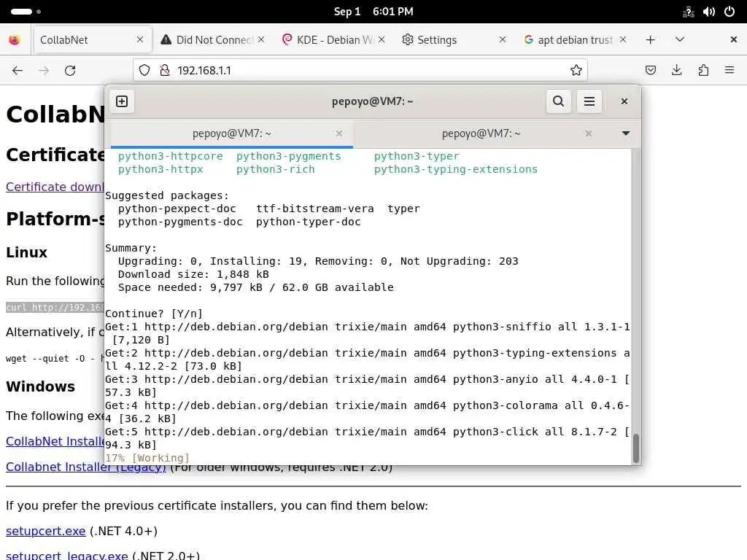Click the volume icon in top bar
747x560 pixels.
pyautogui.click(x=709, y=12)
